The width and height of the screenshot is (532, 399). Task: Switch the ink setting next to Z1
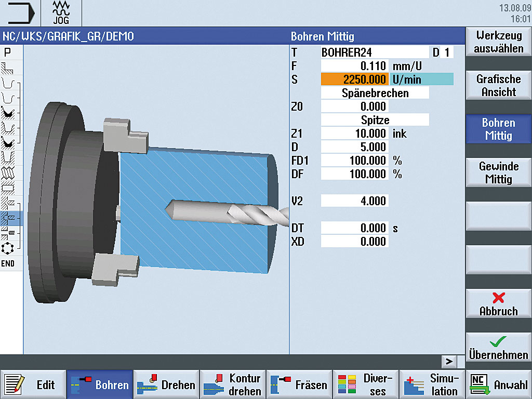point(400,134)
